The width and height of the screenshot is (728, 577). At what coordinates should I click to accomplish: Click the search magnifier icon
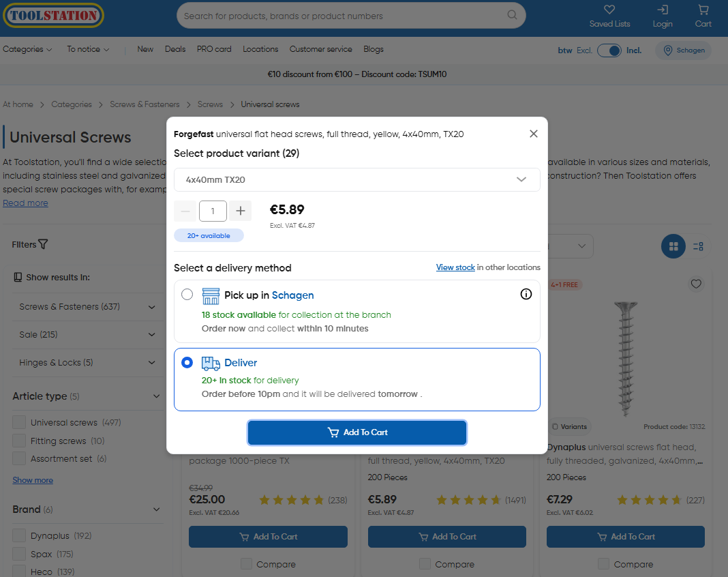513,15
